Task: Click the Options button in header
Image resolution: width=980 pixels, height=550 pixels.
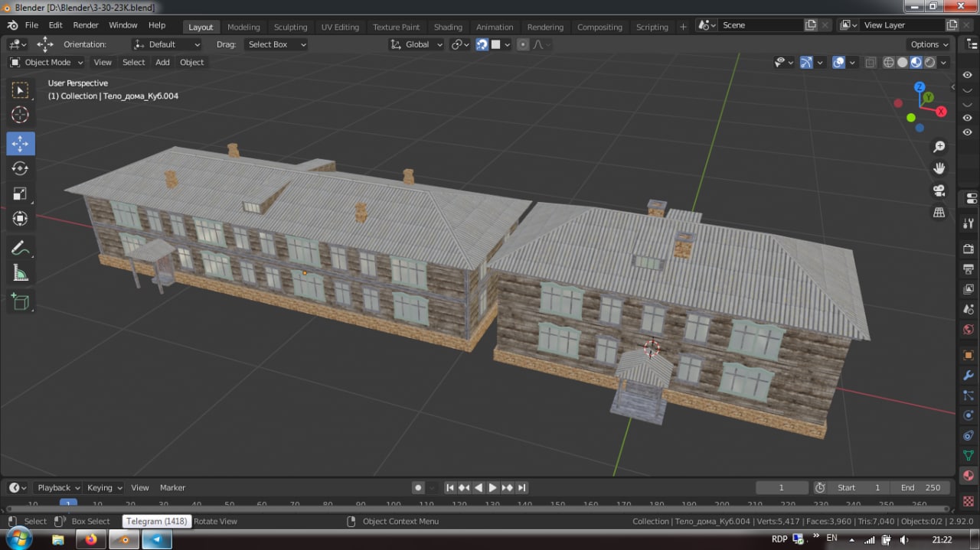Action: click(929, 44)
